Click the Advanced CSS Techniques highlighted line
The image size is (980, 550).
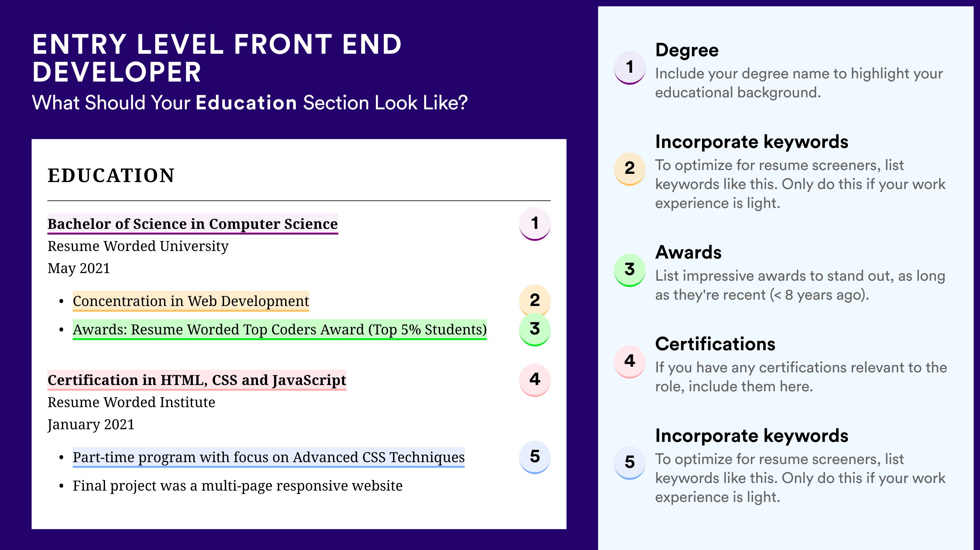269,457
